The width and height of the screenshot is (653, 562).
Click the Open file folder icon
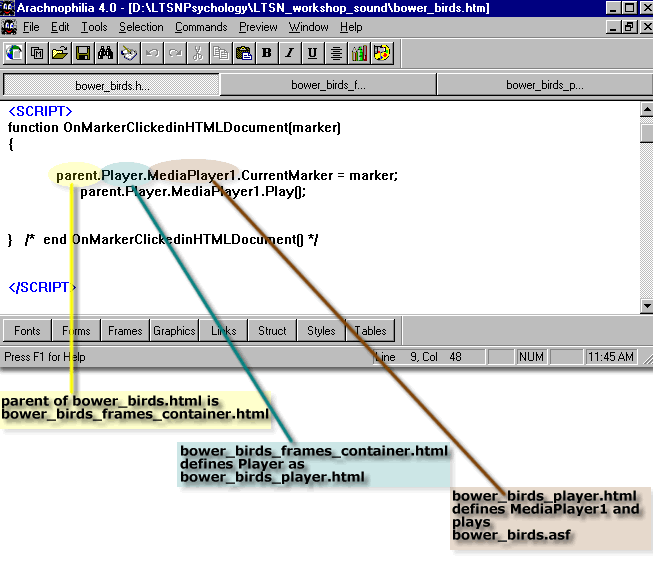(x=59, y=52)
